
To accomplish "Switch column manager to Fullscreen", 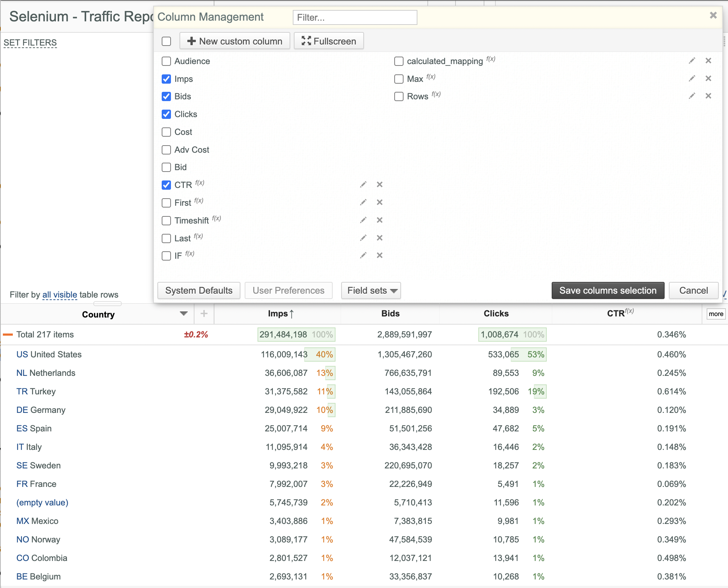I will (x=329, y=41).
